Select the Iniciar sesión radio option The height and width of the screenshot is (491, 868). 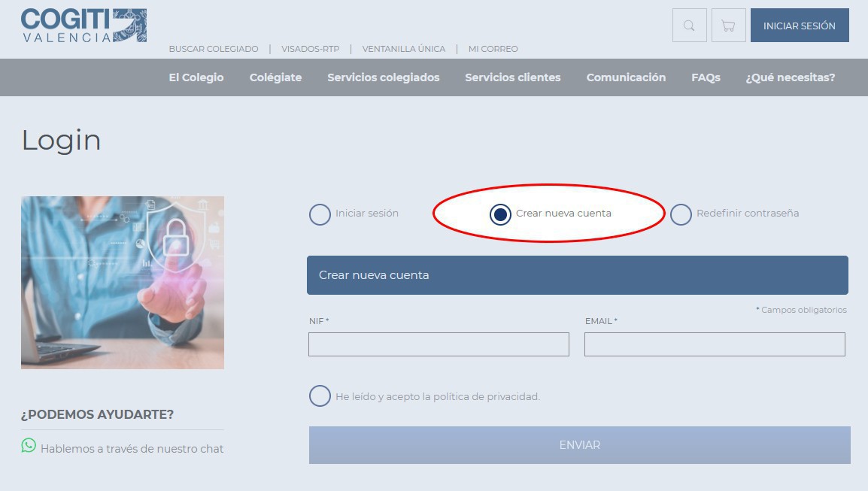tap(320, 214)
